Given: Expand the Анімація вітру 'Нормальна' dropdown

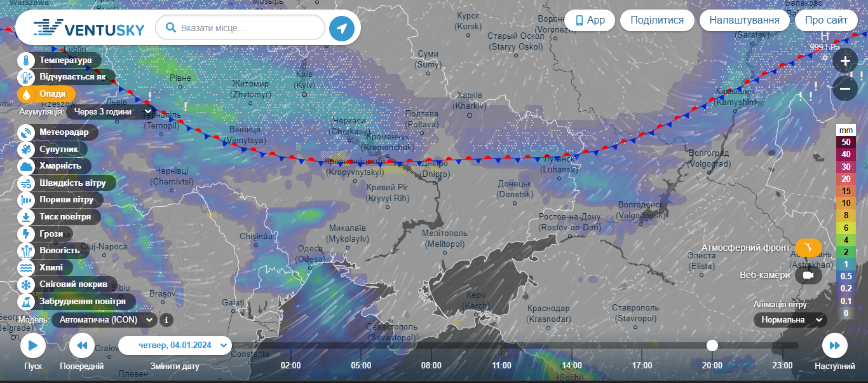Looking at the screenshot, I should pos(790,319).
